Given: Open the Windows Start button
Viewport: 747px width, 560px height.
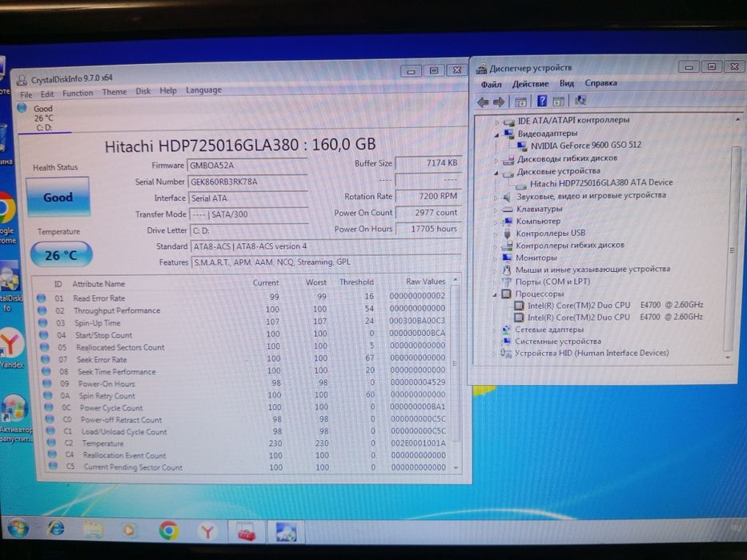Looking at the screenshot, I should [x=18, y=529].
